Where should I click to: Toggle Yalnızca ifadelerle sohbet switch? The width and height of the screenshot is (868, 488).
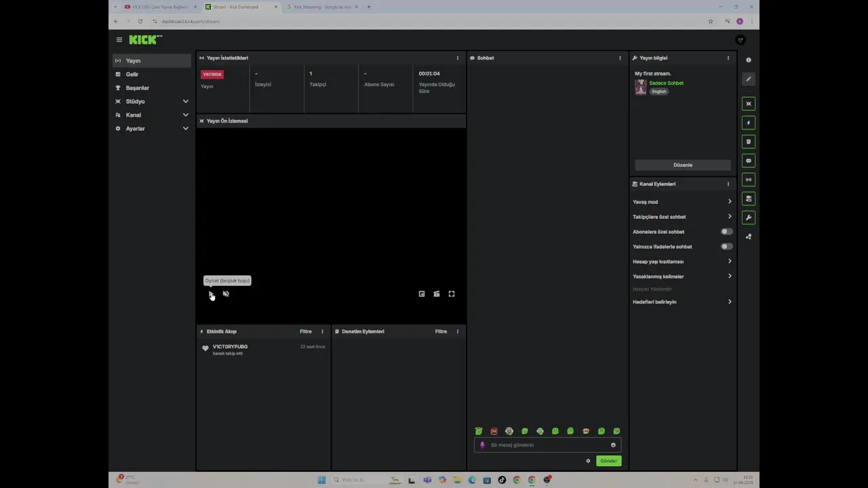tap(726, 247)
